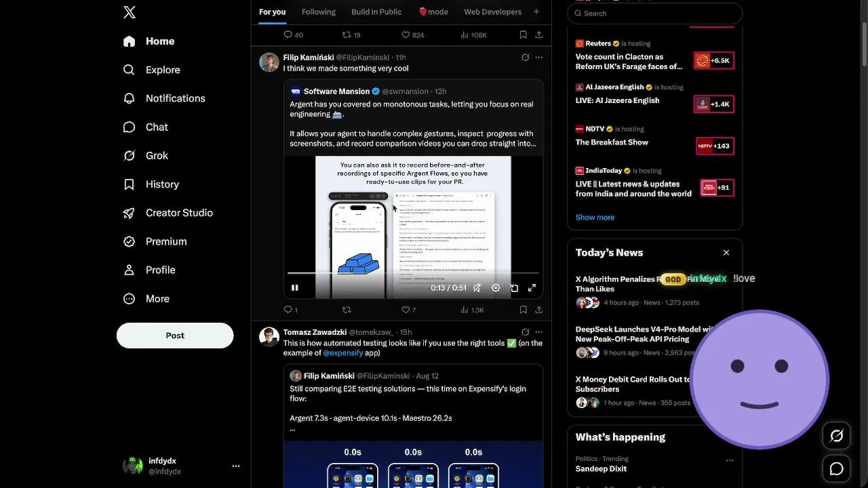Toggle picture-in-picture for the video
868x488 pixels.
pos(514,288)
